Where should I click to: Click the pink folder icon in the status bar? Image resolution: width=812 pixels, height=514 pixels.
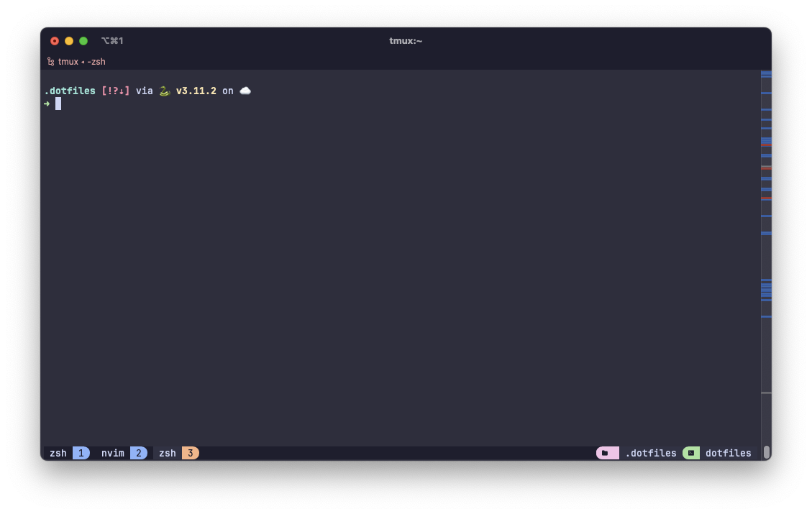click(x=608, y=453)
